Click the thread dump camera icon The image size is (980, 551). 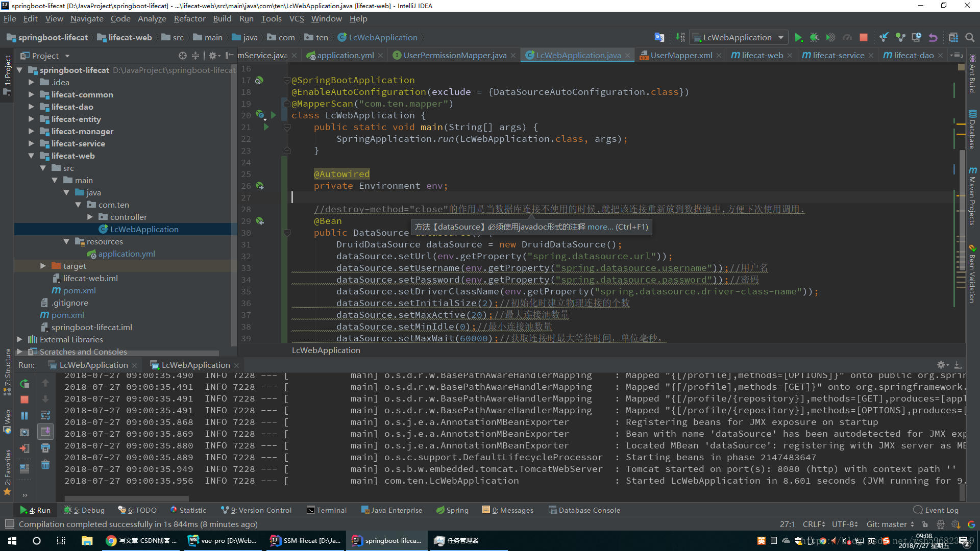(x=24, y=433)
